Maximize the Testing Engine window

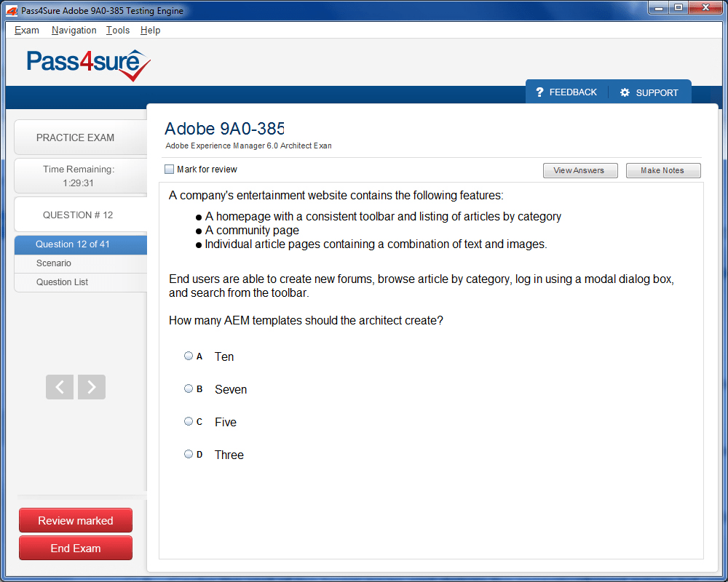pos(678,8)
